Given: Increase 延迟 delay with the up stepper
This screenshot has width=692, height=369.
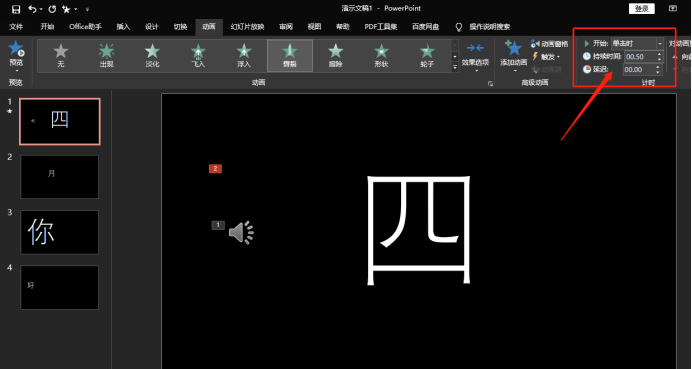Looking at the screenshot, I should pos(658,67).
